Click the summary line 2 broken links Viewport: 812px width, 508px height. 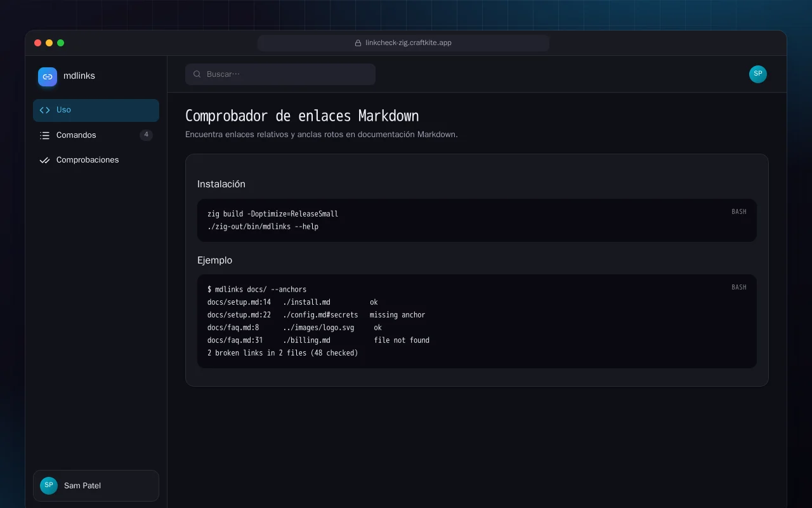[283, 353]
